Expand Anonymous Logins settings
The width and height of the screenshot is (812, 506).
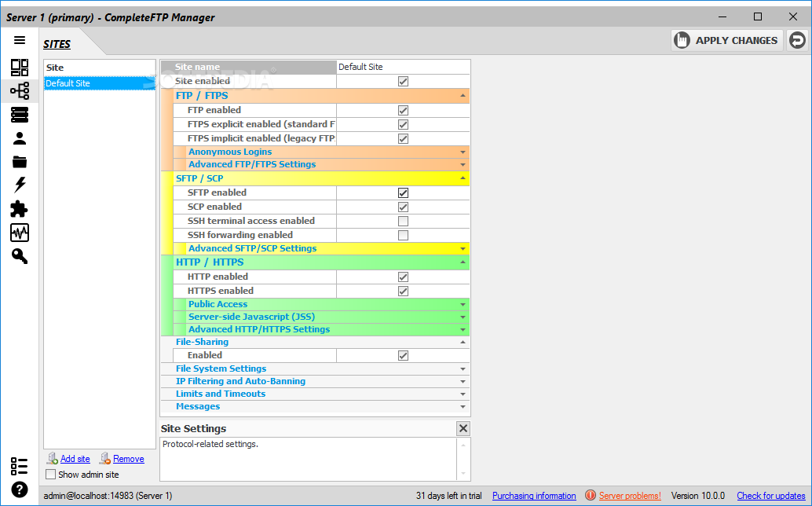463,152
